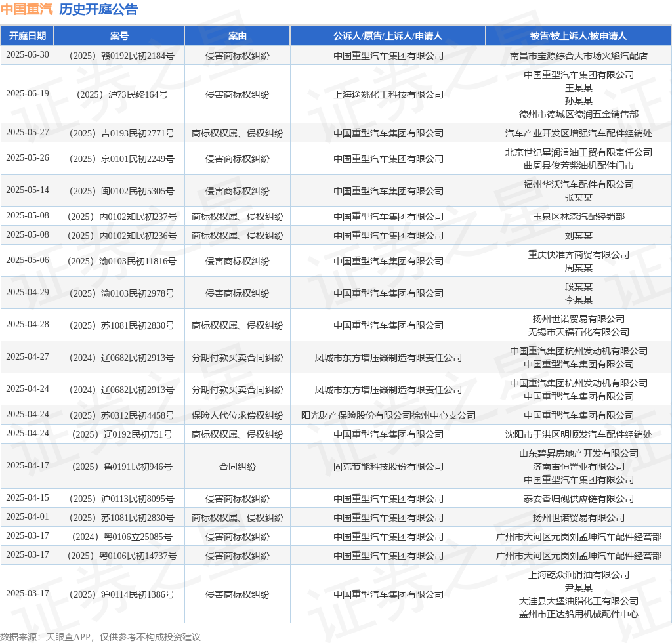
Task: Select date cell 2025-05-27
Action: click(x=28, y=132)
